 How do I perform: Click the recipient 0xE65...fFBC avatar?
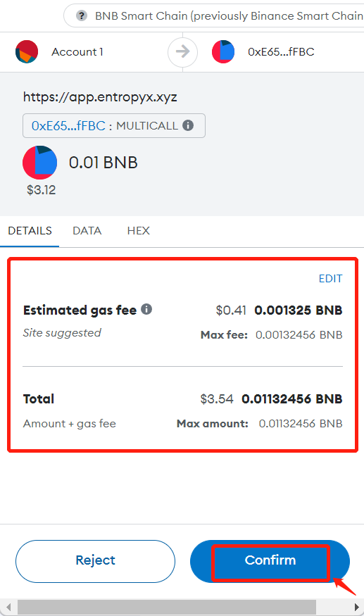point(223,51)
